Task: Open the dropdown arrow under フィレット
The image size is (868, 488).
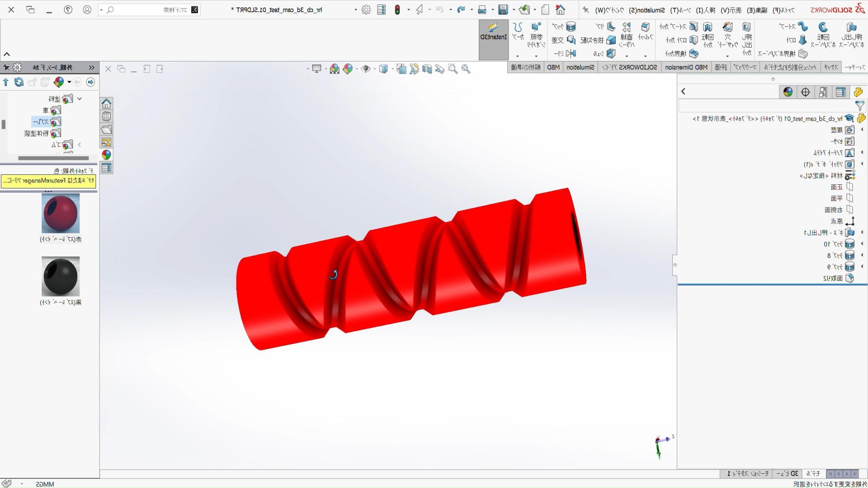Action: [x=646, y=56]
